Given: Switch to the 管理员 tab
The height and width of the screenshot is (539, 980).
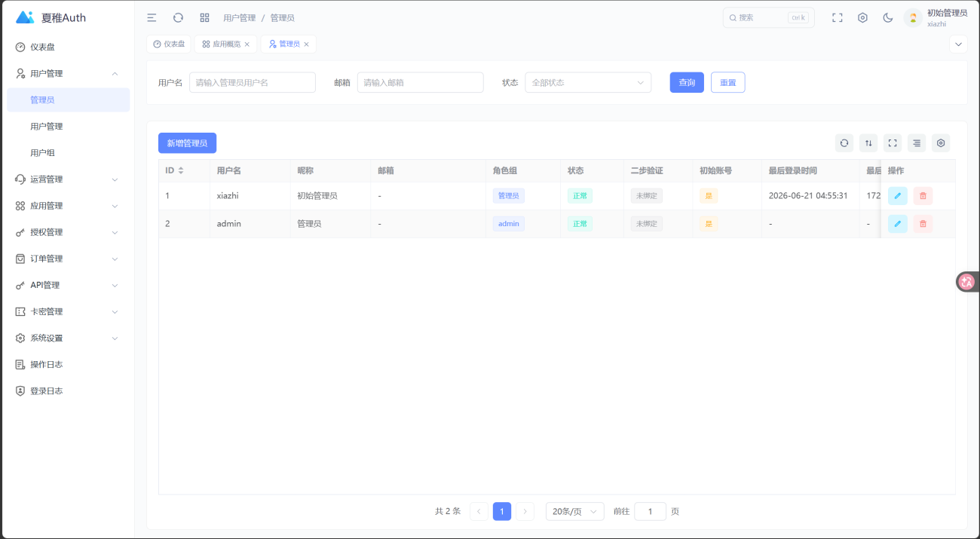Looking at the screenshot, I should (x=288, y=44).
